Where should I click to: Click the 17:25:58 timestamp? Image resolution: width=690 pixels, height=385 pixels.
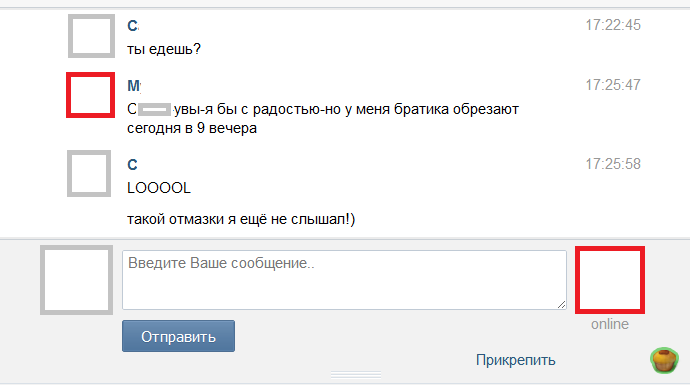tap(613, 164)
